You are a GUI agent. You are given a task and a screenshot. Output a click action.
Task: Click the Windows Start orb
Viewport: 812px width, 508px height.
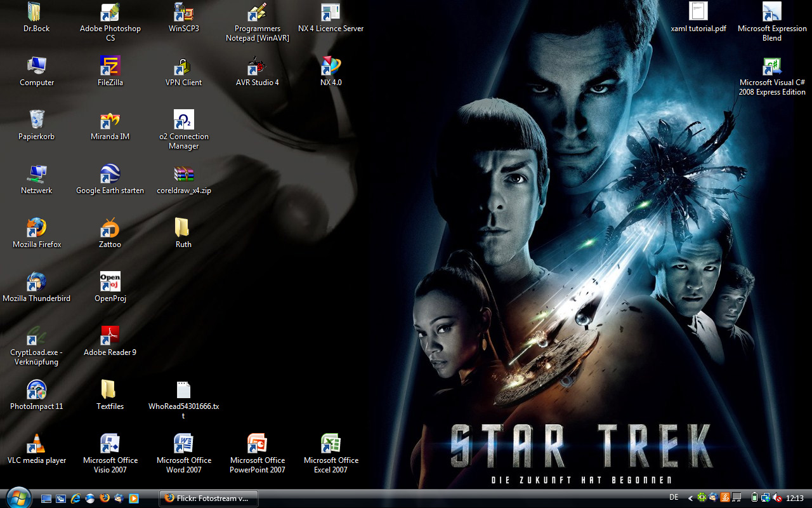pyautogui.click(x=17, y=497)
